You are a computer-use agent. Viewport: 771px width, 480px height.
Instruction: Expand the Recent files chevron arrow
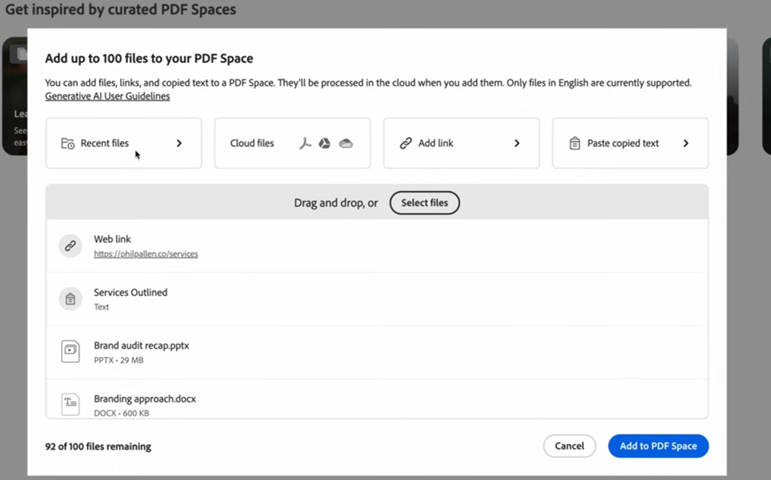179,144
